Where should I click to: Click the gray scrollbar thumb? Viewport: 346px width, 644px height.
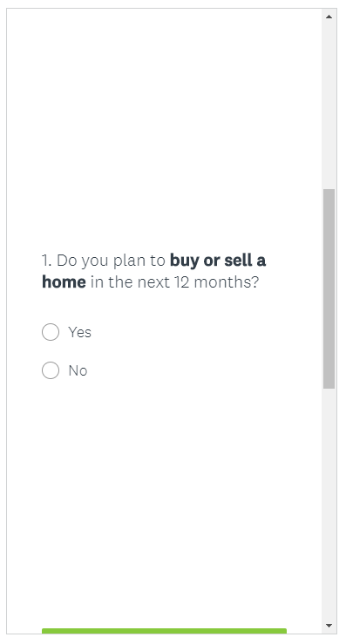329,288
